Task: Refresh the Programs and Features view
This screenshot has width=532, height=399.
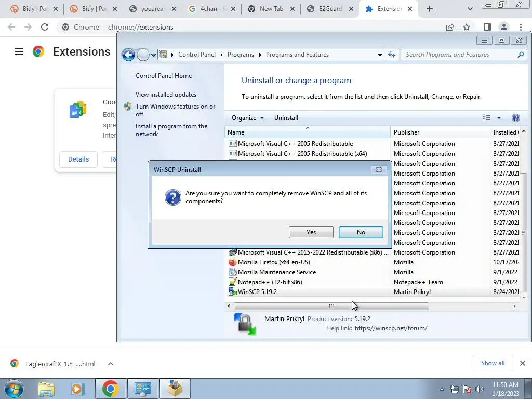Action: click(x=392, y=55)
